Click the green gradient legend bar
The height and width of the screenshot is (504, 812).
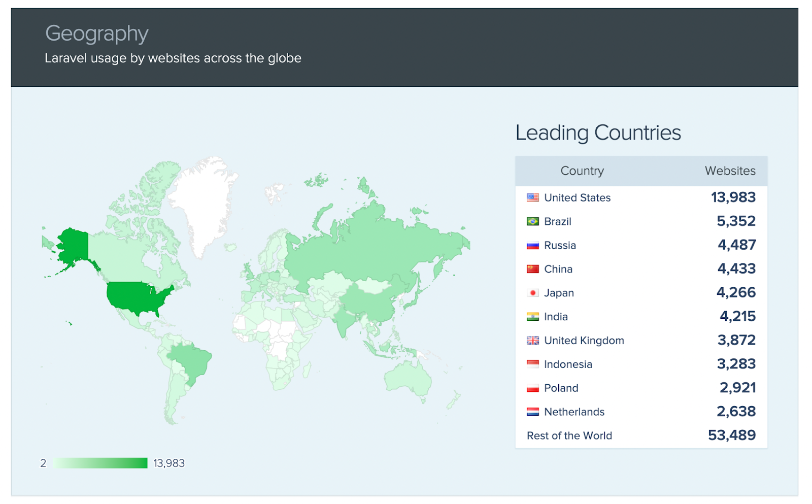click(100, 463)
